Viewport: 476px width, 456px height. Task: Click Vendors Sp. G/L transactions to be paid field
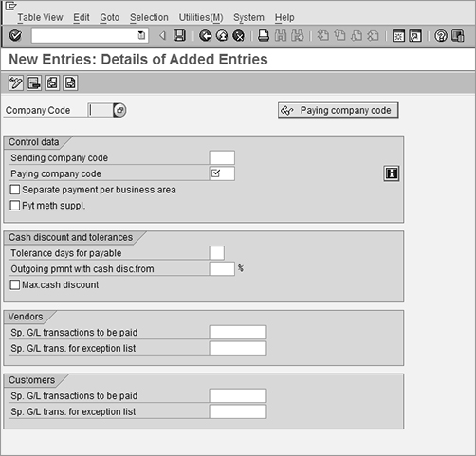[x=238, y=332]
